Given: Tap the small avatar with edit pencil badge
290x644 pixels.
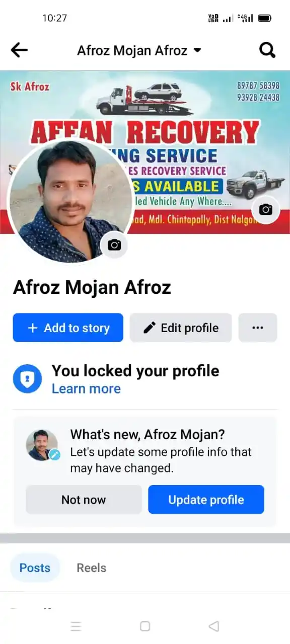Looking at the screenshot, I should click(43, 445).
